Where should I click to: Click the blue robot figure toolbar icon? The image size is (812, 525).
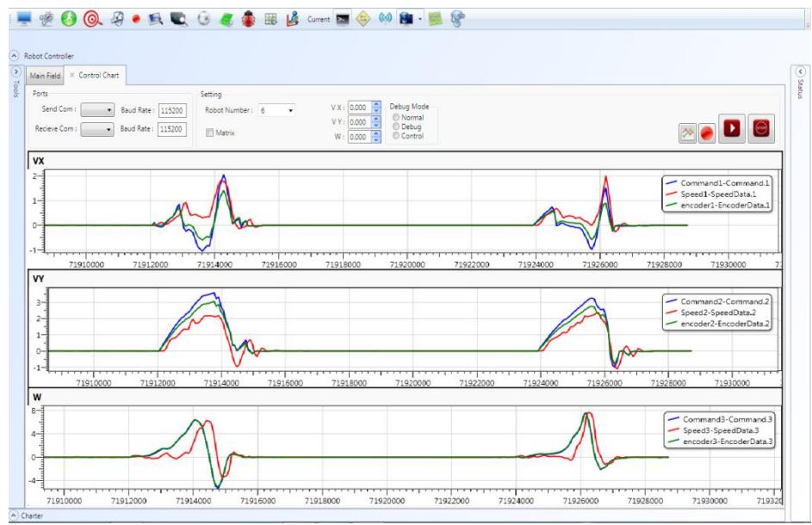tap(457, 19)
